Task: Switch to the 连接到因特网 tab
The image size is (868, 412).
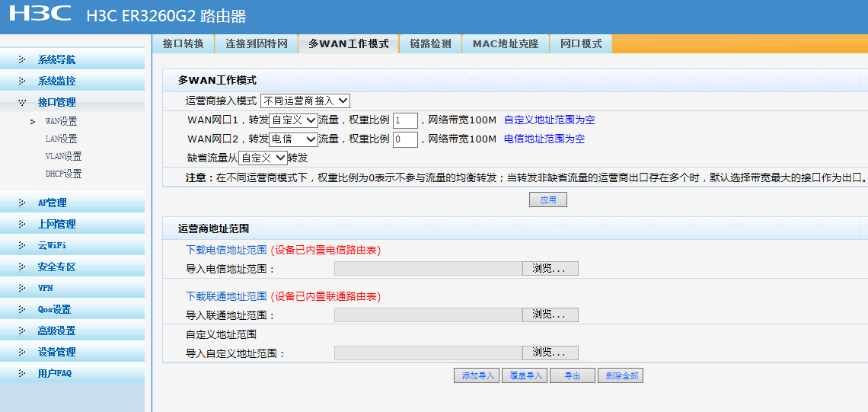Action: click(256, 43)
